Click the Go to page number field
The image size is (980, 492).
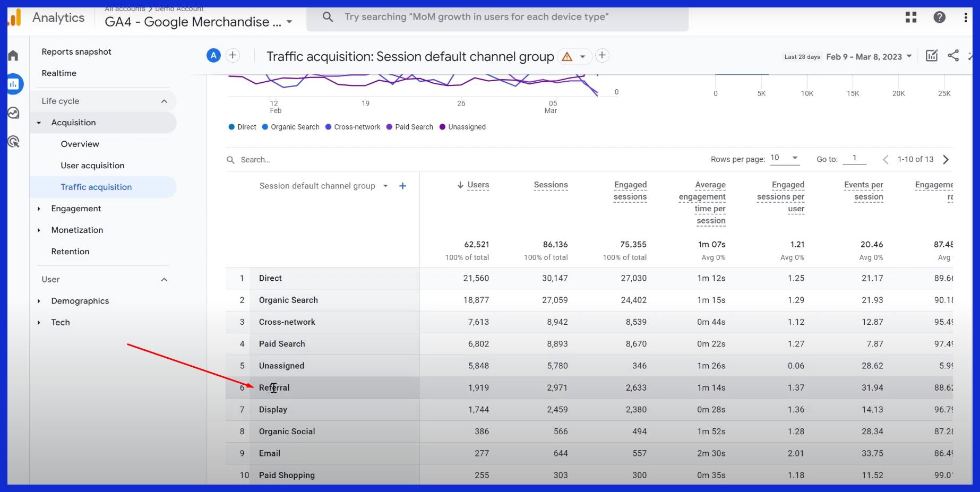(854, 158)
